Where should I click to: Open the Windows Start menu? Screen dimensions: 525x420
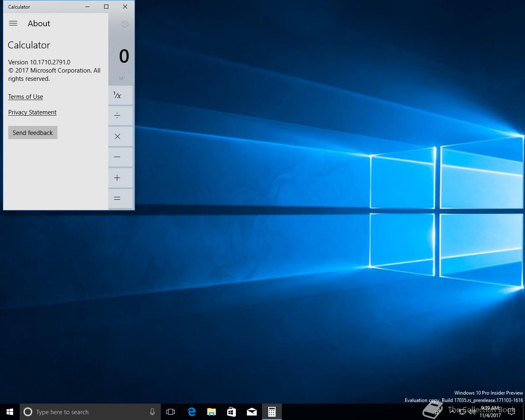click(x=10, y=412)
